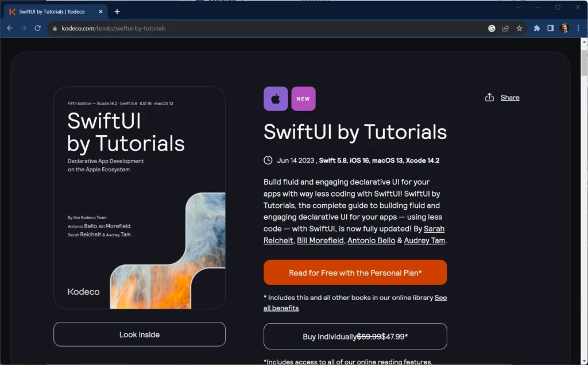The image size is (588, 365).
Task: Click the browser back arrow
Action: click(x=10, y=28)
